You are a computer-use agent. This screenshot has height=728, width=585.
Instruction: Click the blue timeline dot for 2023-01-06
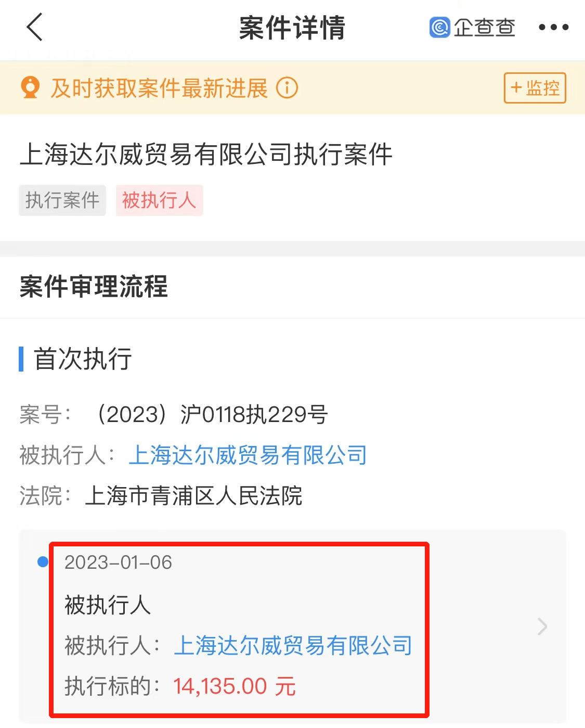click(x=43, y=562)
